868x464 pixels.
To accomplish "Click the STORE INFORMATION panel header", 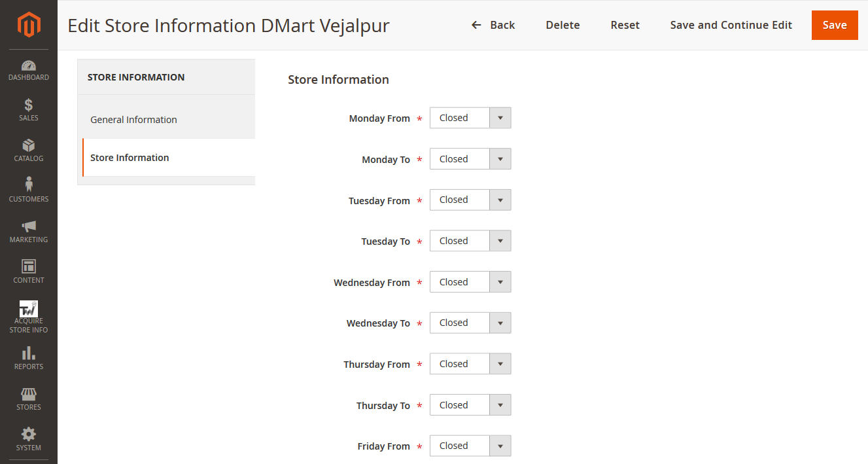I will point(136,77).
